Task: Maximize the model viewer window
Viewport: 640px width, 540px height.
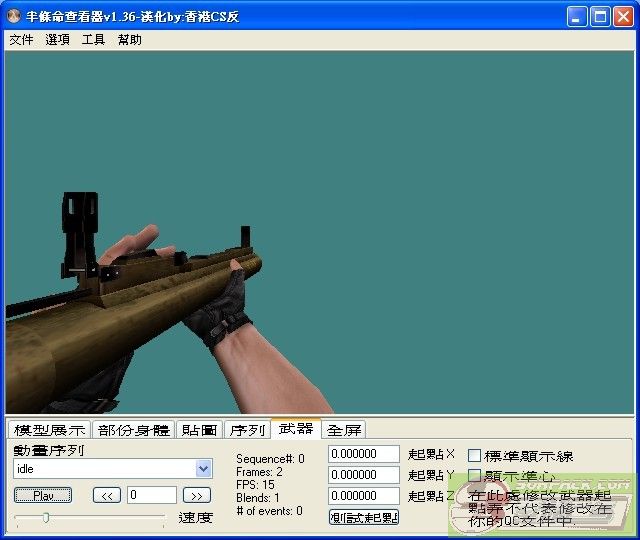Action: (600, 17)
